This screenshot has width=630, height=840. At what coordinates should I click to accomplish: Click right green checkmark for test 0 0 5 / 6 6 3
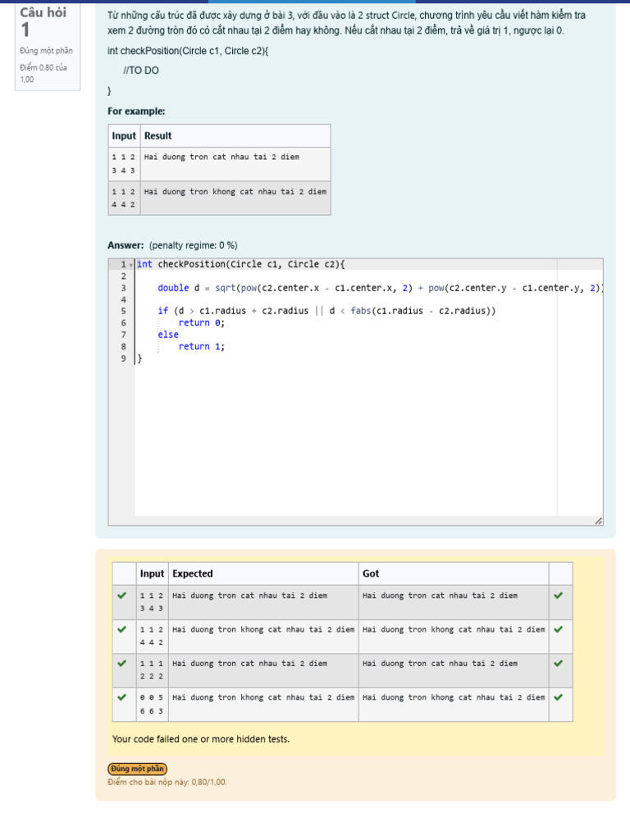tap(559, 697)
